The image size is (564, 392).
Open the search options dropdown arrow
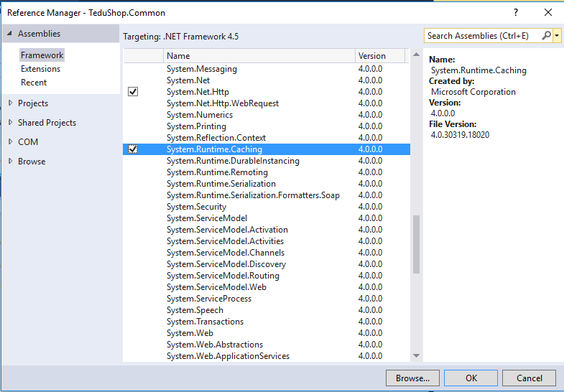(557, 36)
